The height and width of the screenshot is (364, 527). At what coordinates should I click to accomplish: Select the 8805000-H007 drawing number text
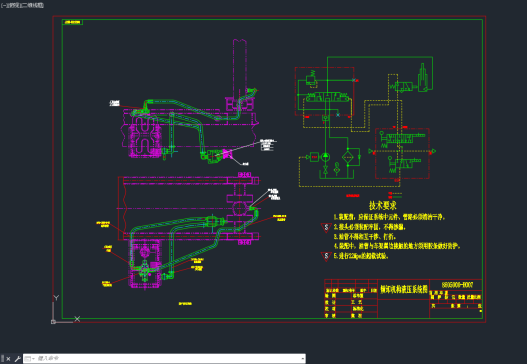[x=457, y=285]
